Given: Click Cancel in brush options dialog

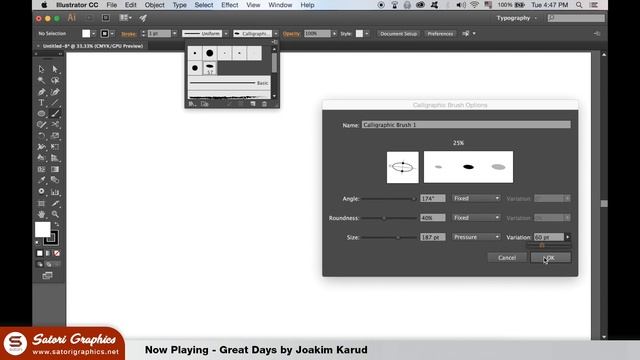Looking at the screenshot, I should pos(507,258).
